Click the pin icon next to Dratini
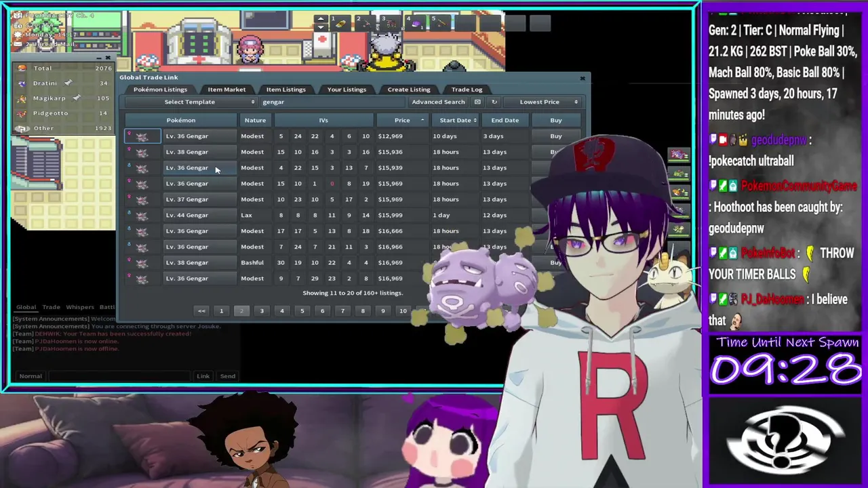Viewport: 868px width, 488px height. (x=68, y=83)
